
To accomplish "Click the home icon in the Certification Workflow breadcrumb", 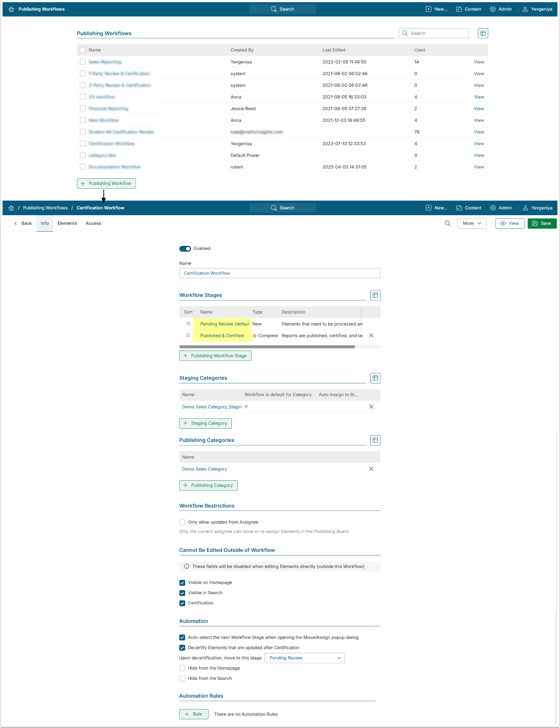I will click(x=11, y=208).
